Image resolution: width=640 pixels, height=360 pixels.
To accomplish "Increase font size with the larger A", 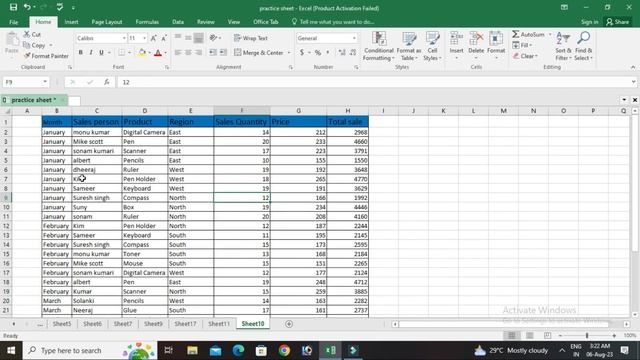I will pyautogui.click(x=153, y=38).
